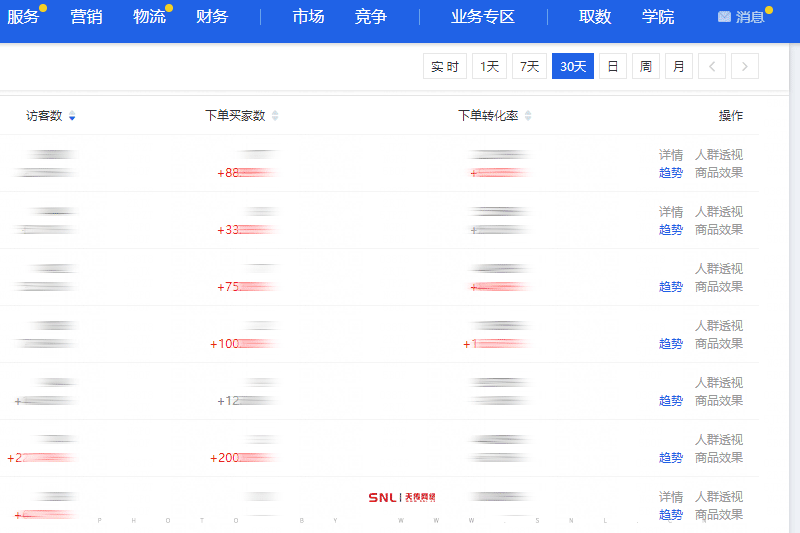
Task: Select the 1天 time range
Action: point(489,66)
